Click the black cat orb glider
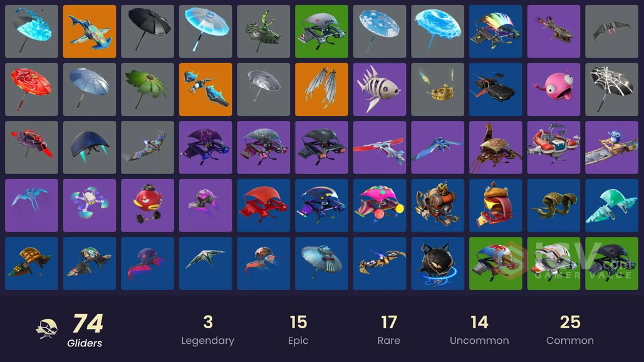The image size is (644, 362). (437, 264)
